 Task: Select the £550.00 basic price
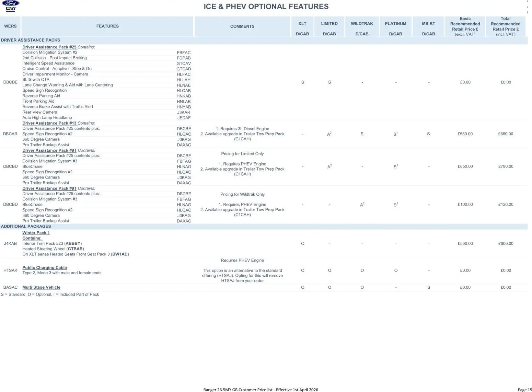tap(465, 134)
